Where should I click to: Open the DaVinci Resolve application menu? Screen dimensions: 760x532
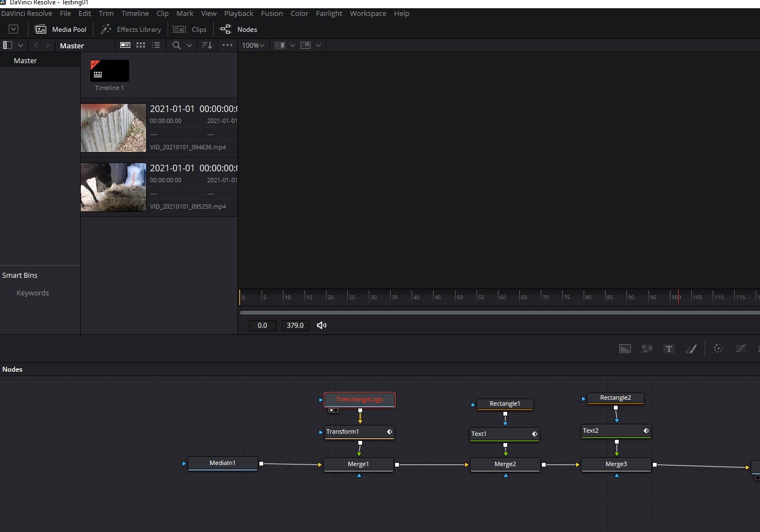tap(26, 13)
